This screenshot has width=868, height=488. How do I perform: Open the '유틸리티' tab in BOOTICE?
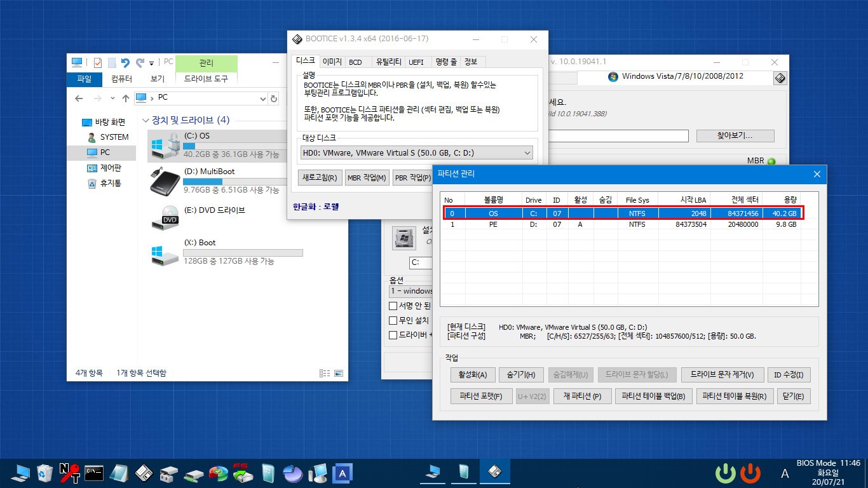pyautogui.click(x=388, y=62)
